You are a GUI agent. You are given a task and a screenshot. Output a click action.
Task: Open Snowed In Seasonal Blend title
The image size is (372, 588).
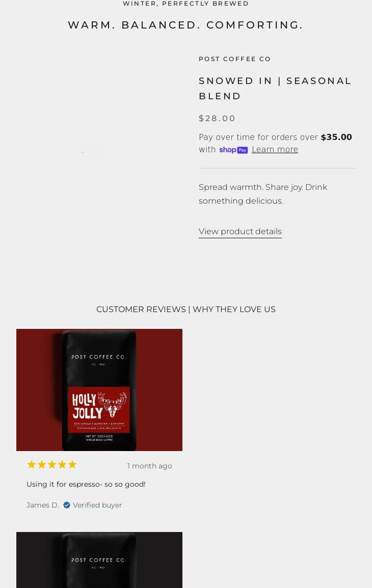pos(275,89)
